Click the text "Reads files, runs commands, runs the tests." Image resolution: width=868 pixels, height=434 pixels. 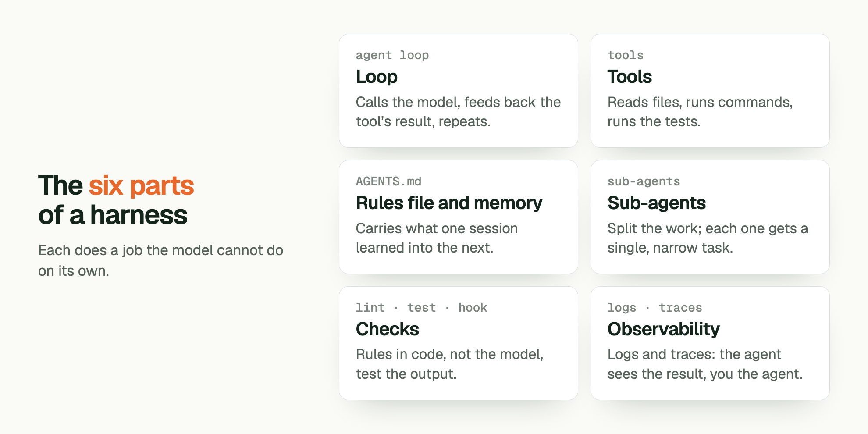(700, 112)
